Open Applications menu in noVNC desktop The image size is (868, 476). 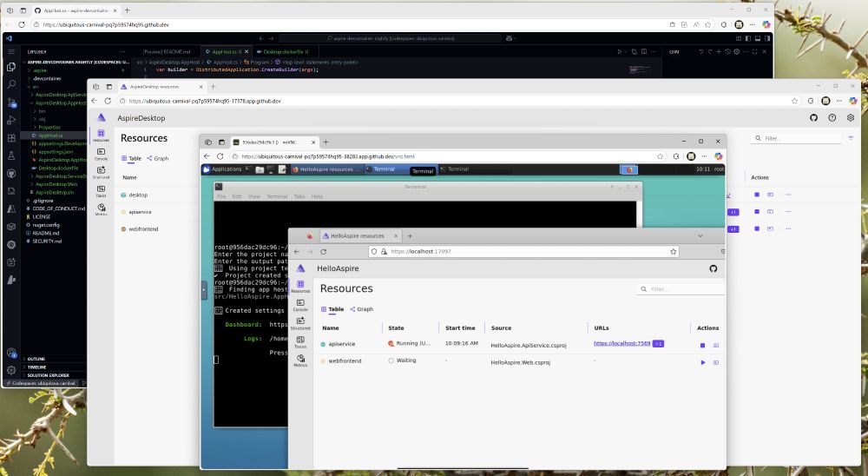(222, 169)
